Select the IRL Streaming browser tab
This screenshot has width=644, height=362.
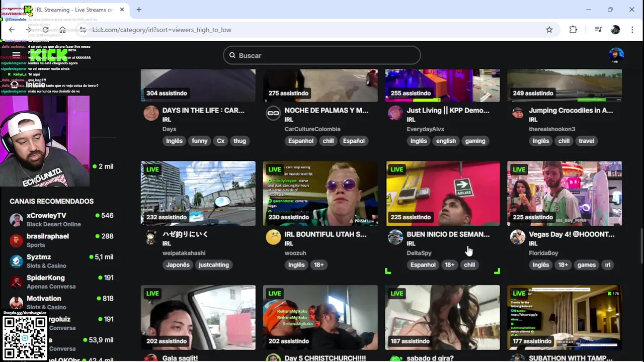(x=75, y=10)
